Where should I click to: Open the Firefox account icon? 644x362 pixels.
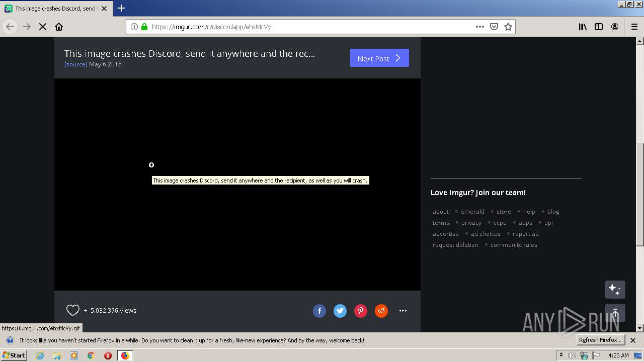pyautogui.click(x=615, y=27)
